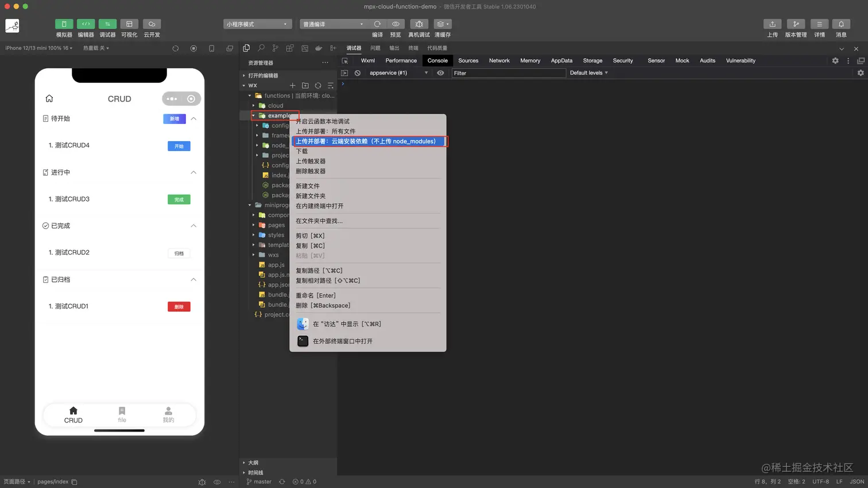This screenshot has width=868, height=488.
Task: Tap 删除 for 测试CRUD1
Action: tap(179, 307)
